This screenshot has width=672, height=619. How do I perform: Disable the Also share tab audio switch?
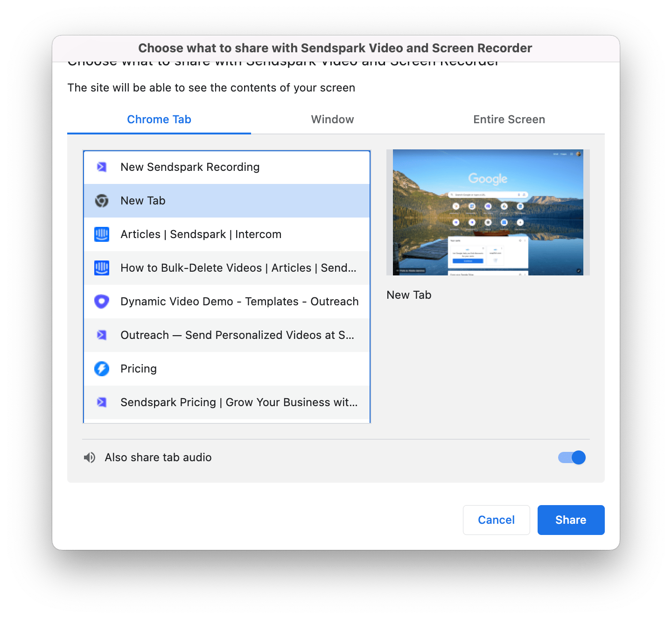tap(572, 457)
